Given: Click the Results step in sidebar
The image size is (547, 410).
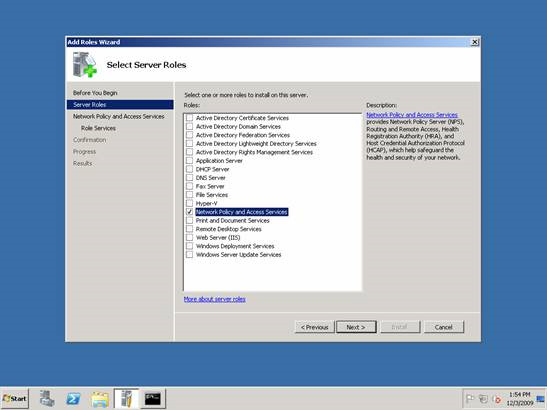Looking at the screenshot, I should [x=83, y=163].
